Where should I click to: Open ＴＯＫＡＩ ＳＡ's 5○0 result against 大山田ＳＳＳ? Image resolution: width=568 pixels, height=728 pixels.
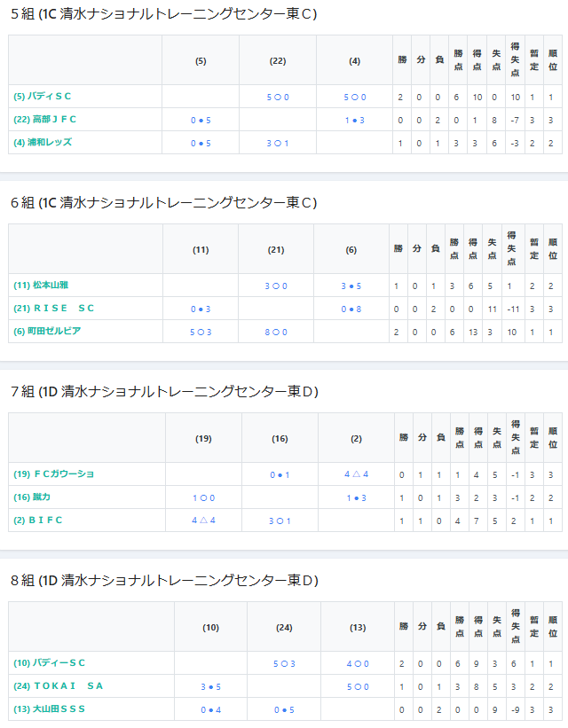(358, 687)
